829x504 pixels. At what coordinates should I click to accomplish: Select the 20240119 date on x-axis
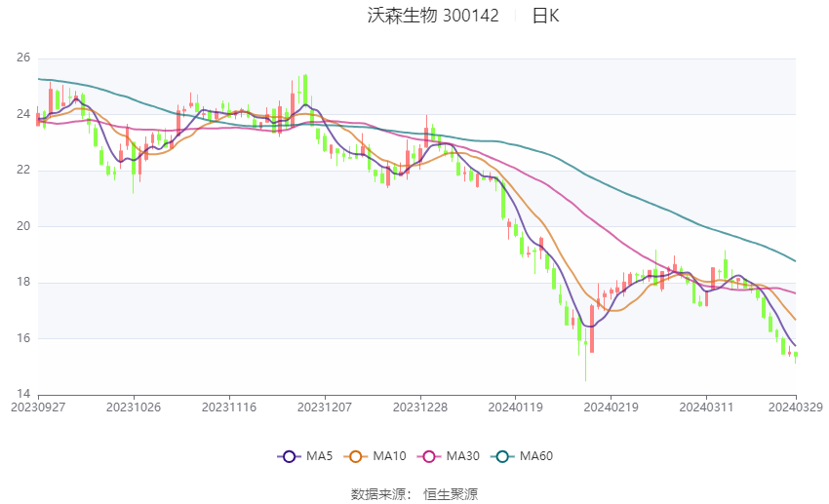tap(515, 407)
